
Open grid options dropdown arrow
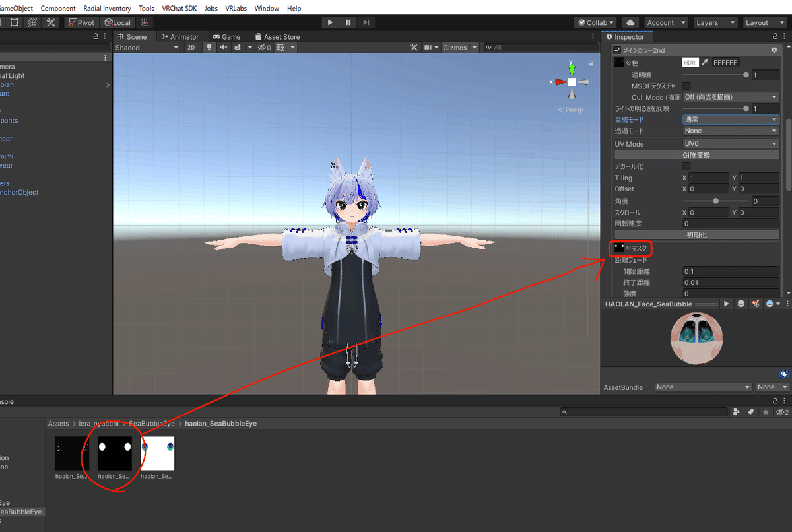[x=292, y=48]
